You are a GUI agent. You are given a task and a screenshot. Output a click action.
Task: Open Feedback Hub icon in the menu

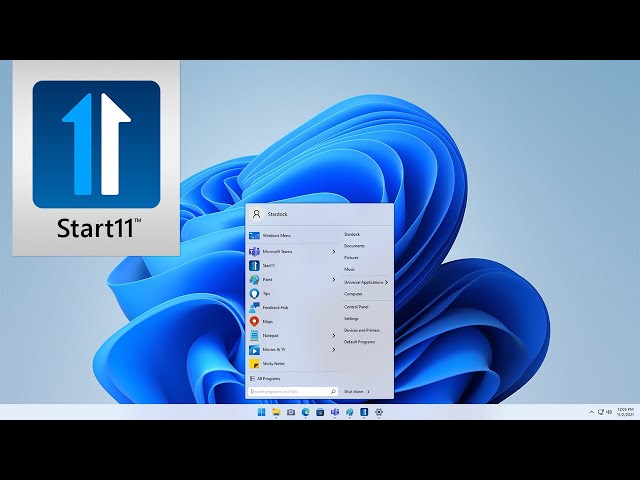click(x=254, y=307)
